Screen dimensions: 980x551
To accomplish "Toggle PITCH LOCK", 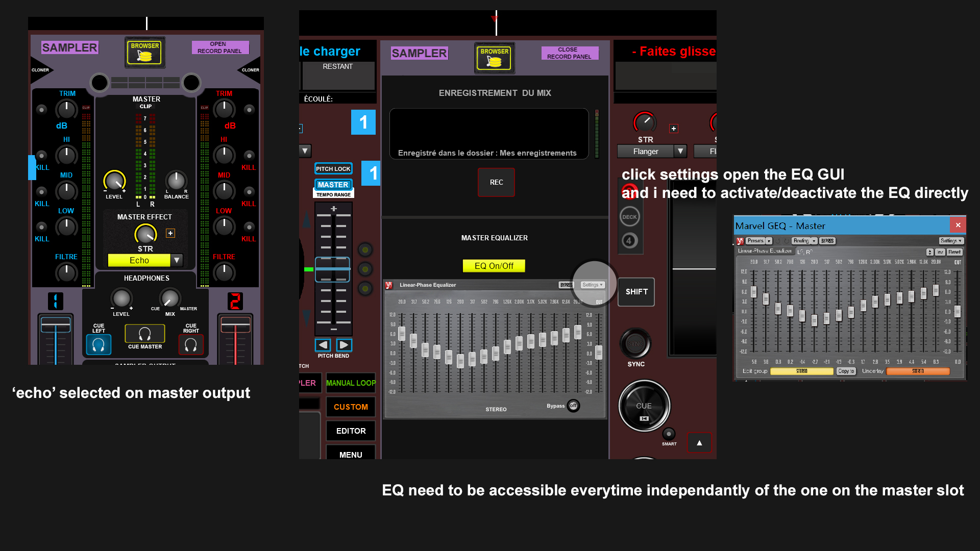I will pos(333,169).
